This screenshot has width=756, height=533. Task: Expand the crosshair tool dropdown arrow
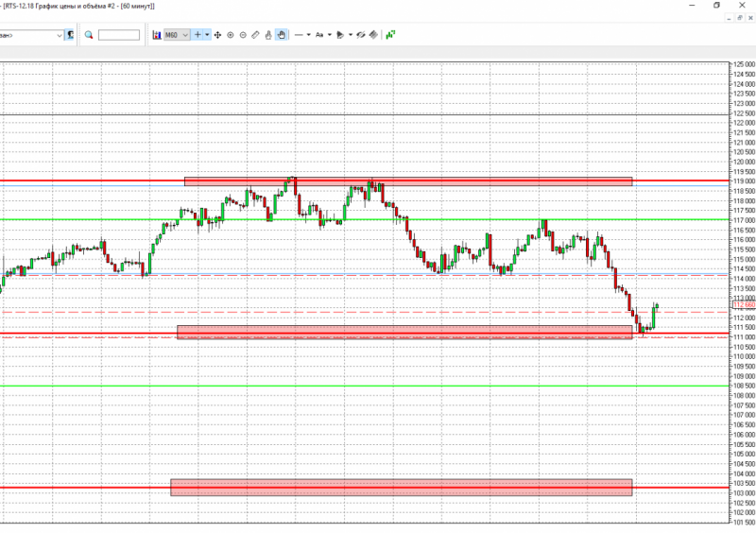[207, 35]
